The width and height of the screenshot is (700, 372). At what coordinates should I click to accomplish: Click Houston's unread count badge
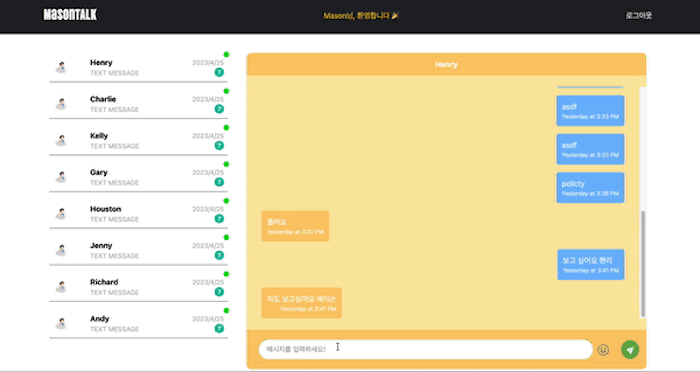point(219,219)
